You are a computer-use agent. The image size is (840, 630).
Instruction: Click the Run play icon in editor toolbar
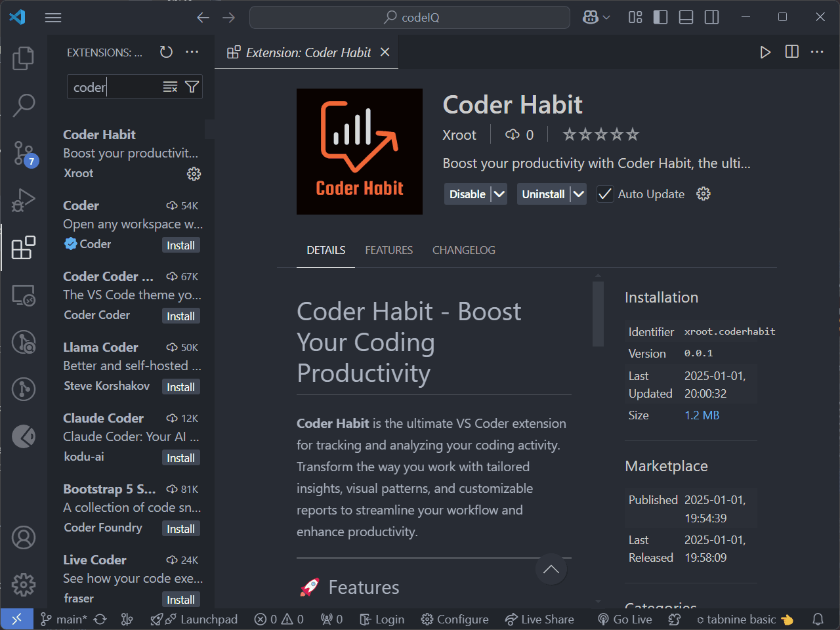[x=765, y=52]
